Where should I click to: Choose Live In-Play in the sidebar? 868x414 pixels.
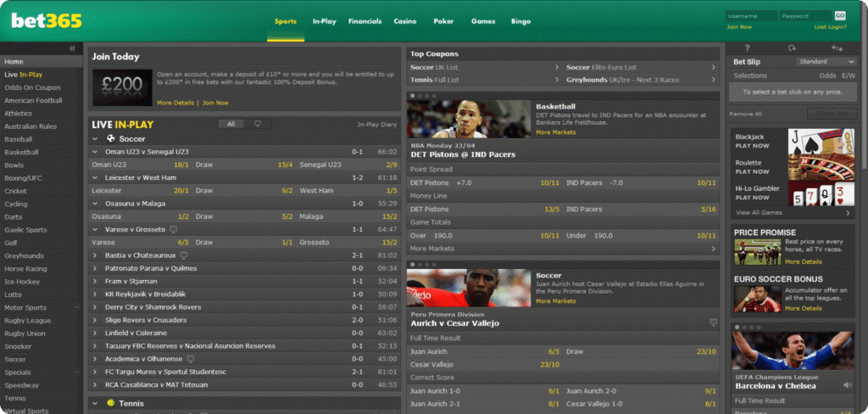23,75
